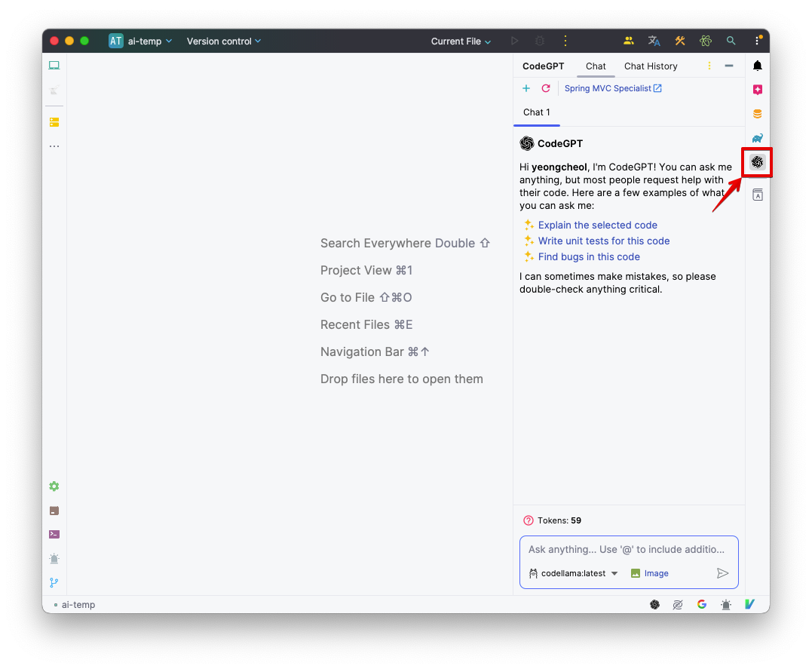The height and width of the screenshot is (669, 812).
Task: Send the chat message arrow
Action: tap(722, 573)
